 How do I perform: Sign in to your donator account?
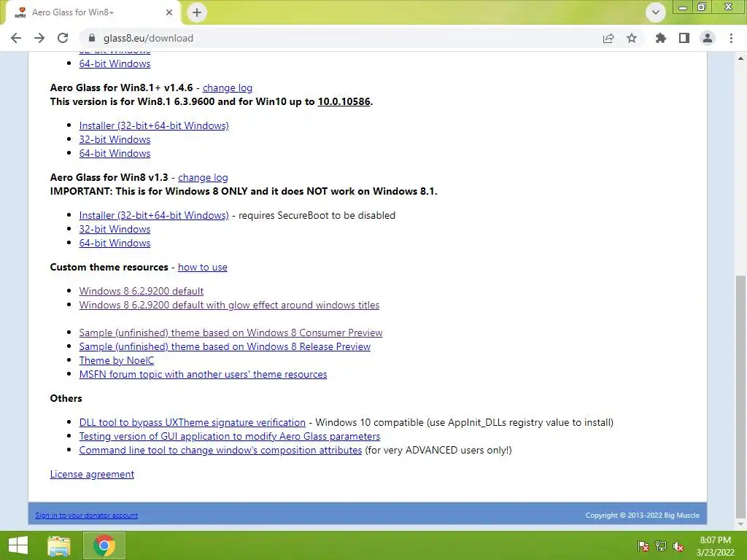coord(86,516)
